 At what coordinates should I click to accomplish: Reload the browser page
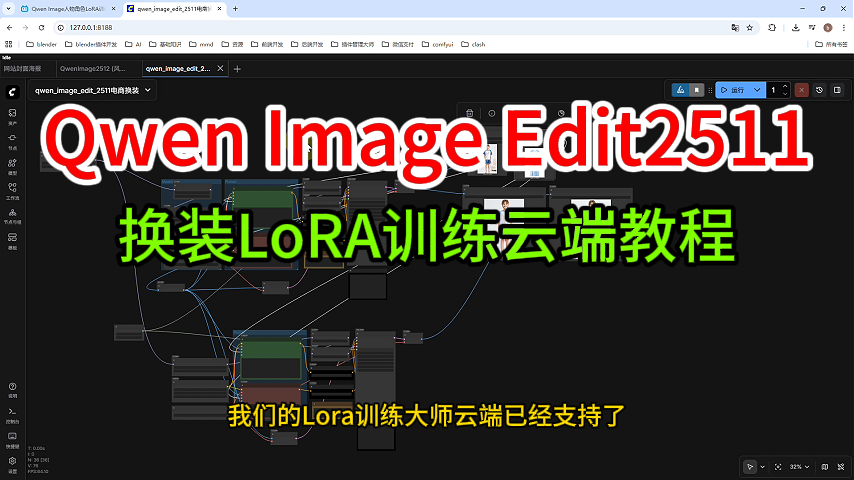click(x=41, y=28)
